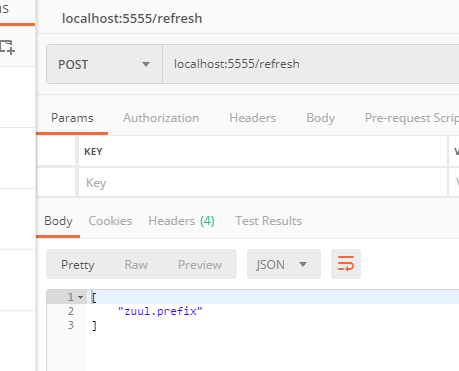459x371 pixels.
Task: Open the Pre-request Script tab
Action: 412,118
